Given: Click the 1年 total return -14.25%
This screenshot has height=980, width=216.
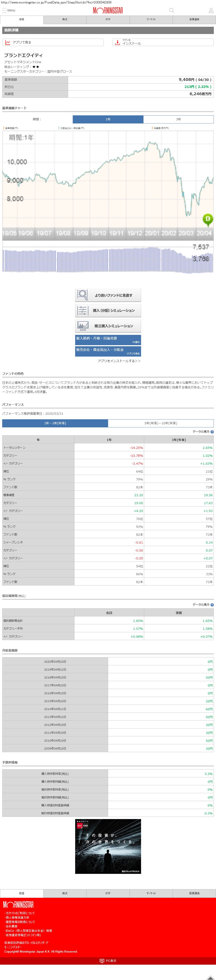Looking at the screenshot, I should tap(136, 448).
